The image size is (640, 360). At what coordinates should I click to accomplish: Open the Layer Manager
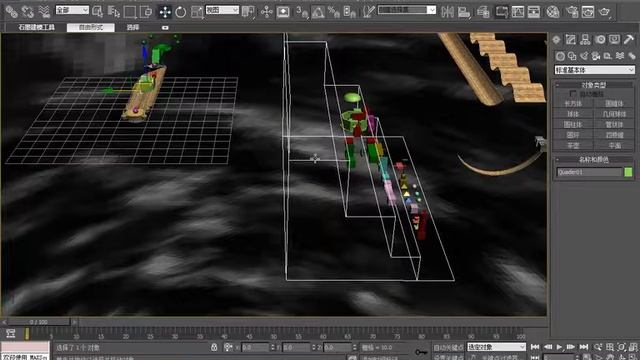[483, 11]
